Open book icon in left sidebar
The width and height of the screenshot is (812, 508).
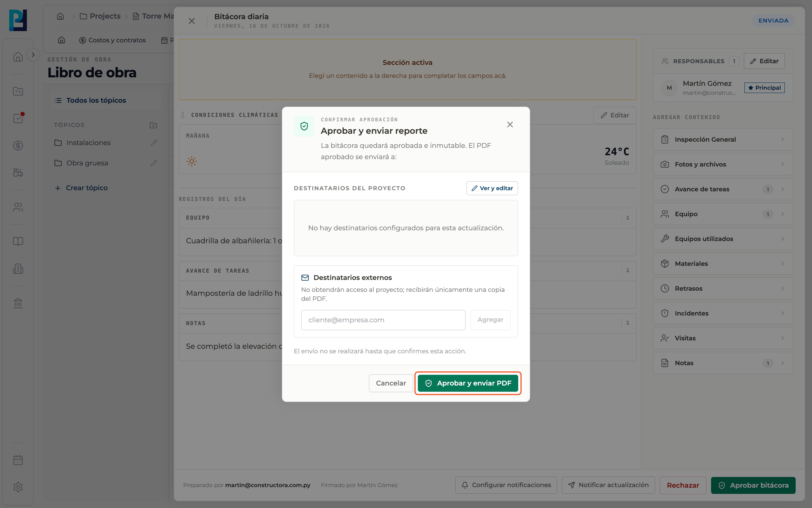click(x=18, y=241)
